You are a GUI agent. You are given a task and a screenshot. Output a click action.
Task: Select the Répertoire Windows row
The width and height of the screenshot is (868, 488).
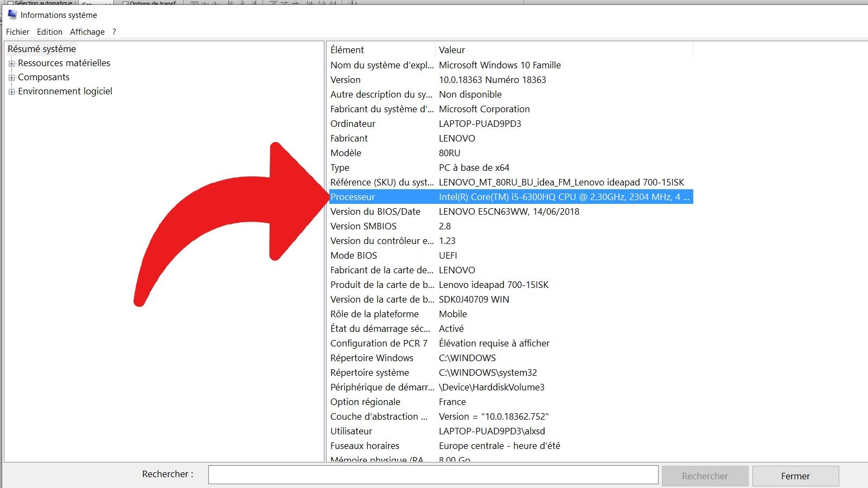coord(510,358)
